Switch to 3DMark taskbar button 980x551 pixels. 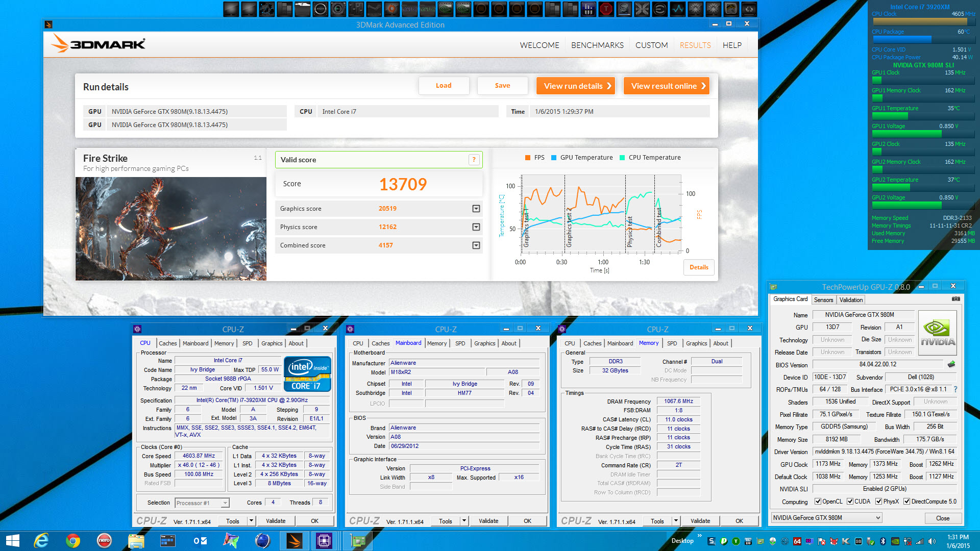[294, 541]
